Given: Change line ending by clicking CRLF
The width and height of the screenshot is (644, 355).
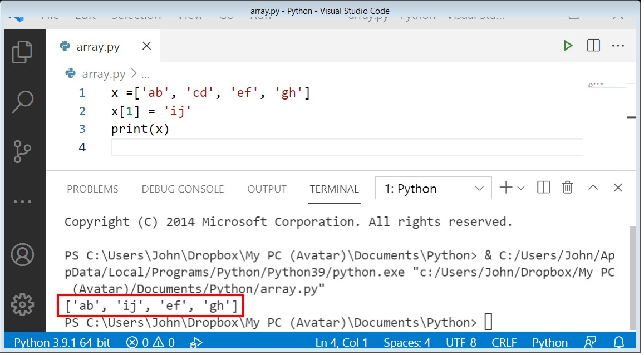Looking at the screenshot, I should coord(504,342).
